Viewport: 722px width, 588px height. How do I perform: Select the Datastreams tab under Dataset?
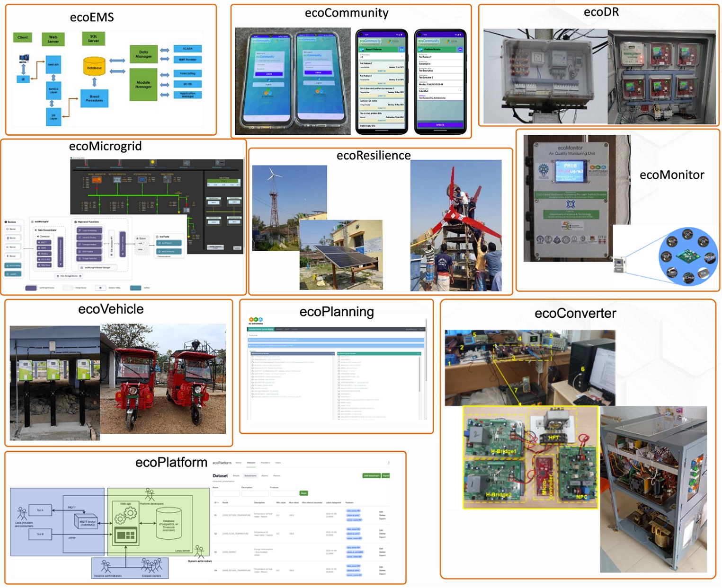click(x=250, y=476)
